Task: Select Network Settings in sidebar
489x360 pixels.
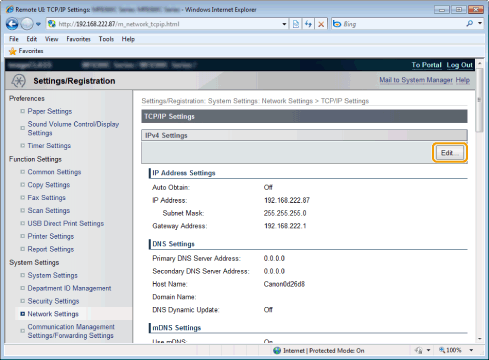Action: tap(53, 314)
